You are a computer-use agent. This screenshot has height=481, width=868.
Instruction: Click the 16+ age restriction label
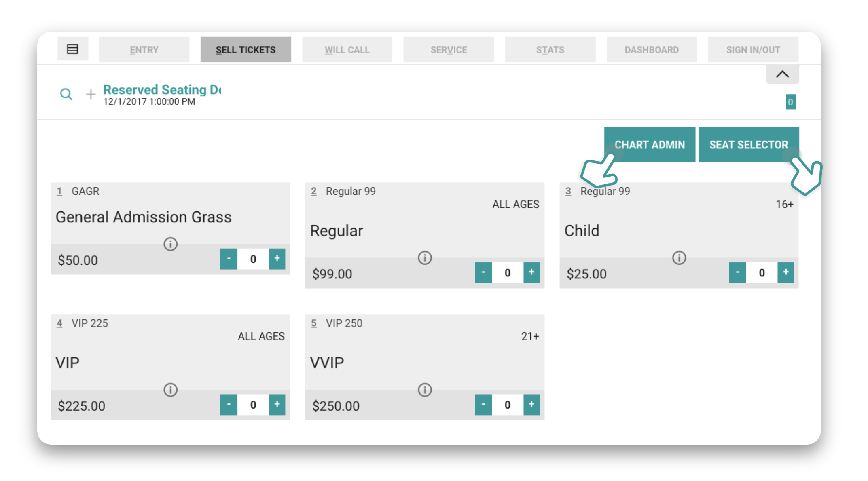coord(784,204)
